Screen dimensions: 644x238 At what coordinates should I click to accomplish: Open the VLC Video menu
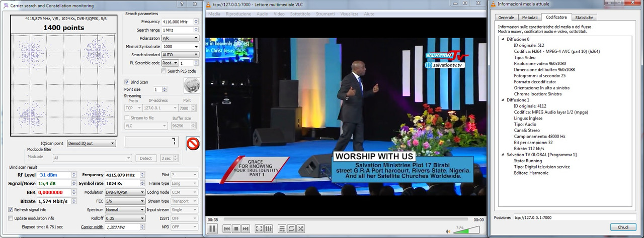[x=279, y=14]
